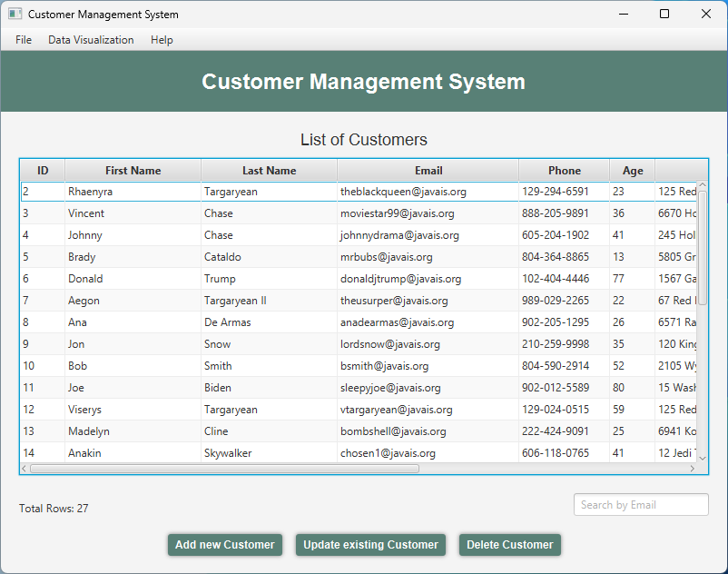Sort the table by Last Name
The height and width of the screenshot is (574, 728).
click(268, 170)
